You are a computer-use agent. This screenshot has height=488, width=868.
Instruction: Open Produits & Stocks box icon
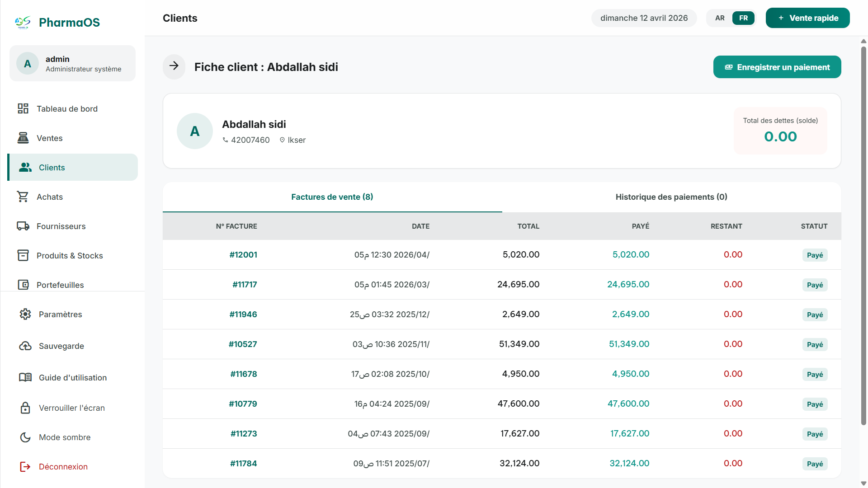[23, 255]
